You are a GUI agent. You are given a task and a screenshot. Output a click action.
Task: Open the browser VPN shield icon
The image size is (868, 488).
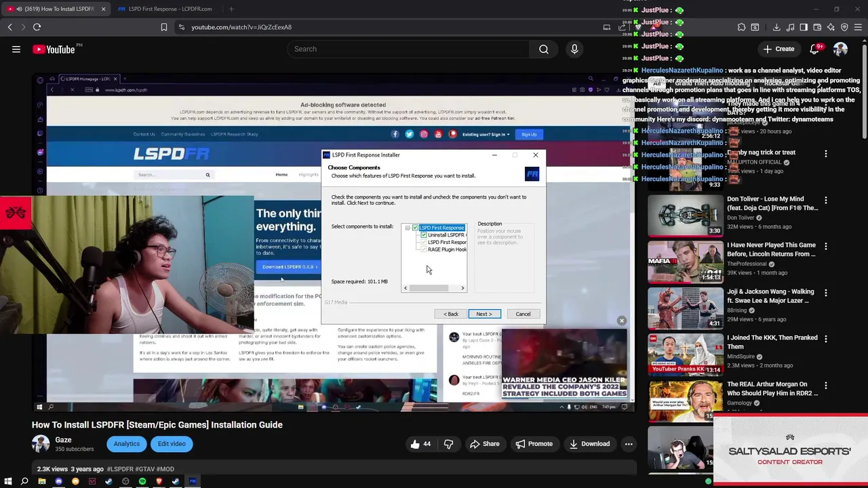[844, 27]
